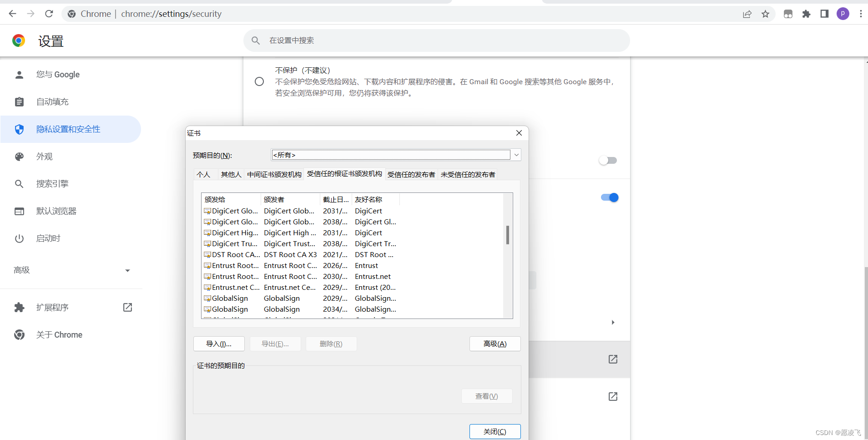
Task: Expand the 高级 section in sidebar
Action: (71, 270)
